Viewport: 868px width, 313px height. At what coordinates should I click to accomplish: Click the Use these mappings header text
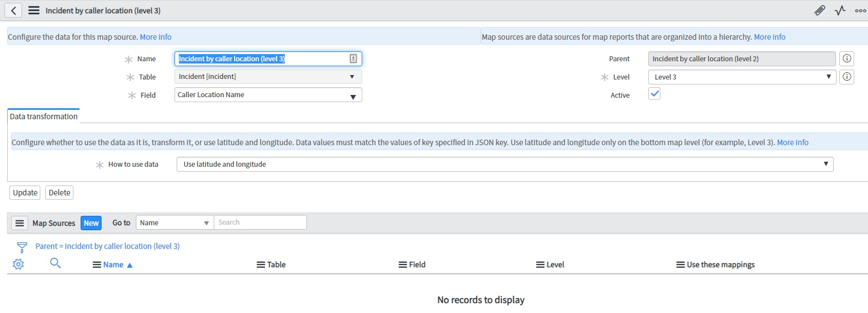[721, 265]
